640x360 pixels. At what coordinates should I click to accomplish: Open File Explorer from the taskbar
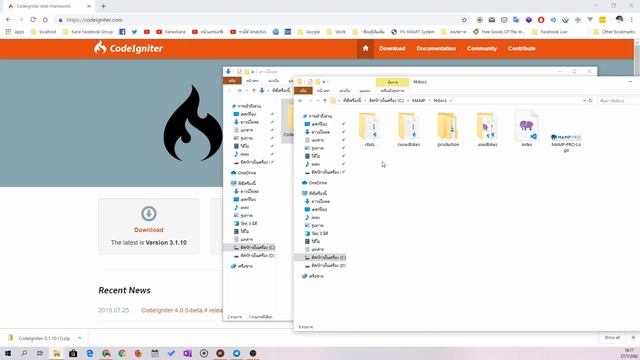[x=56, y=353]
